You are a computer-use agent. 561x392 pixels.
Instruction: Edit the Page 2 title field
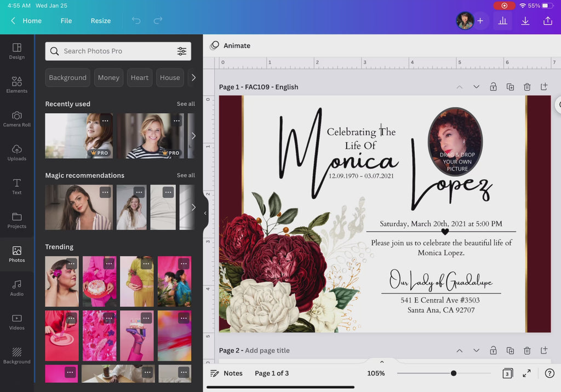(267, 350)
